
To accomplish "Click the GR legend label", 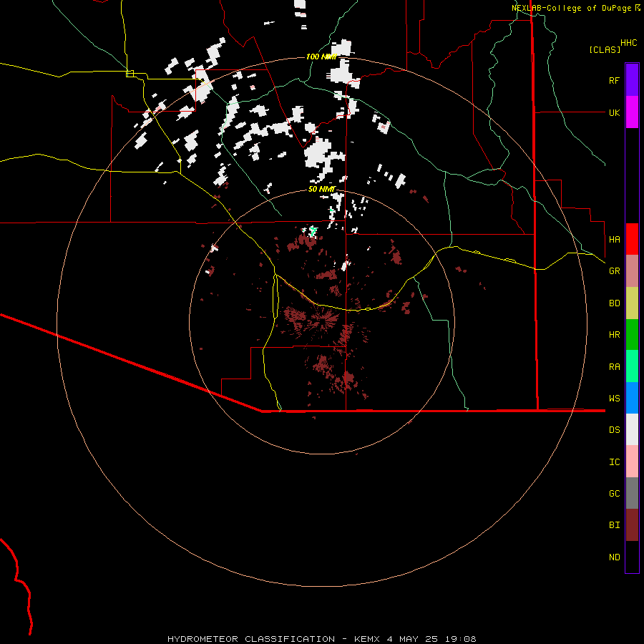I will [614, 271].
